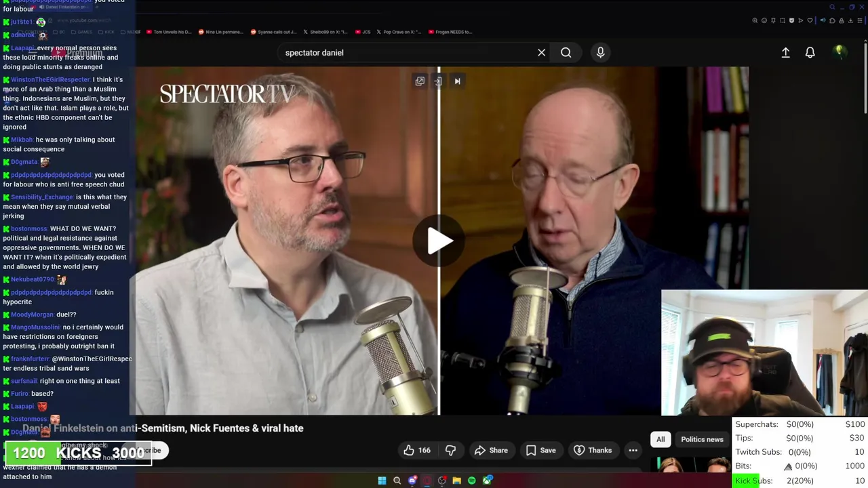Image resolution: width=868 pixels, height=488 pixels.
Task: Click chat username MoodyMorgan
Action: pos(32,314)
